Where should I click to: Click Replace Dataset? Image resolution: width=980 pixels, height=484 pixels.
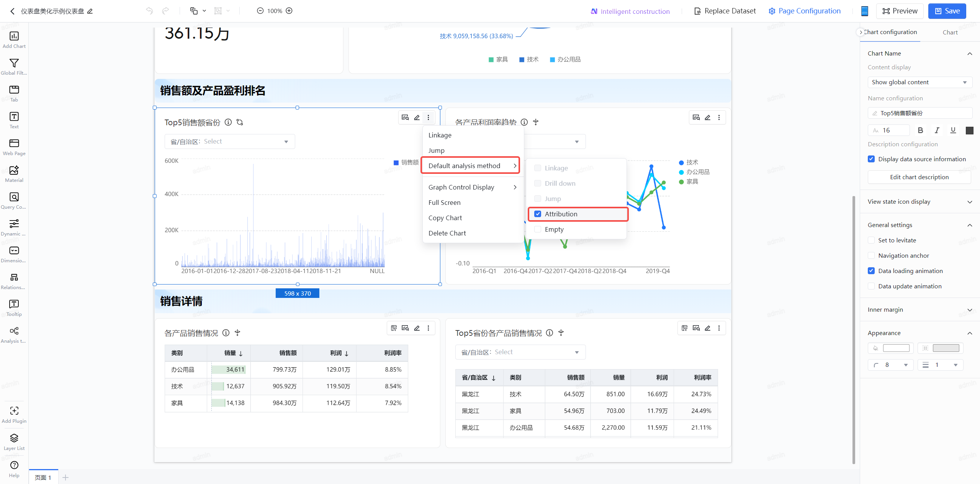pyautogui.click(x=725, y=11)
